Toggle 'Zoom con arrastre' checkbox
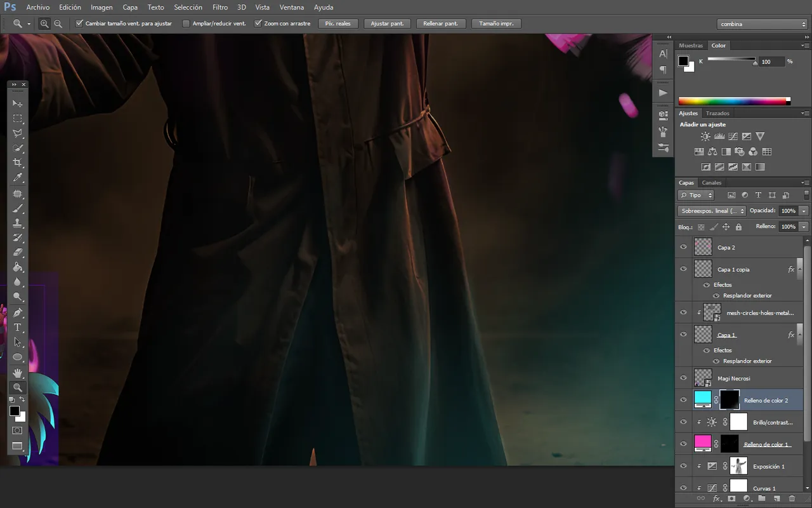The height and width of the screenshot is (508, 812). point(258,23)
